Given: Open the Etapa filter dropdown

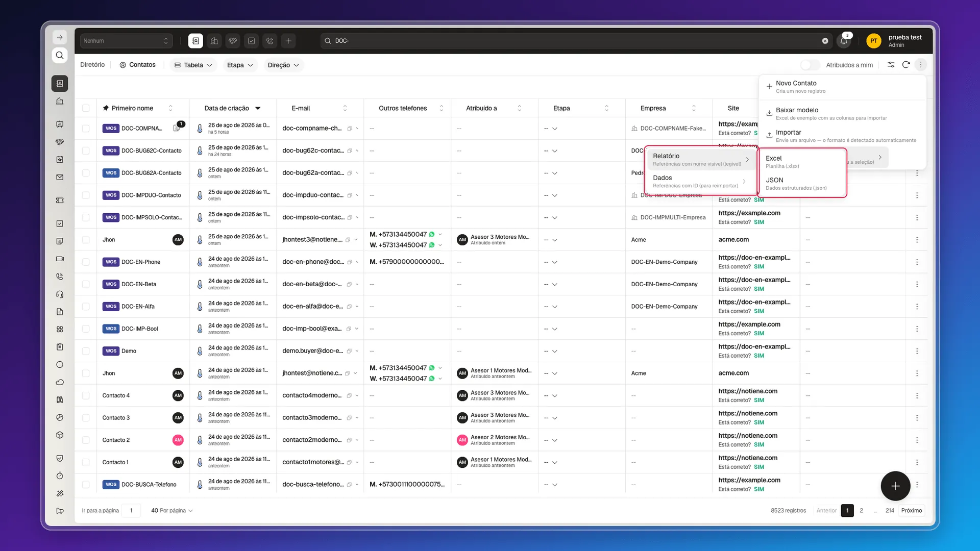Looking at the screenshot, I should coord(240,65).
